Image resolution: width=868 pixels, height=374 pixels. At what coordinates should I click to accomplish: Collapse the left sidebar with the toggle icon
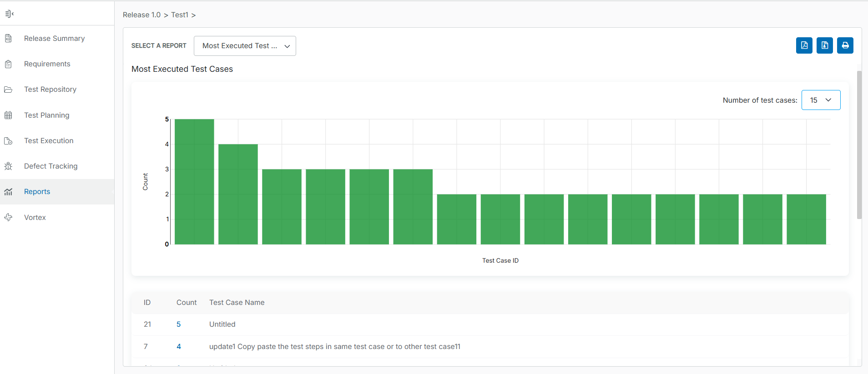click(9, 14)
